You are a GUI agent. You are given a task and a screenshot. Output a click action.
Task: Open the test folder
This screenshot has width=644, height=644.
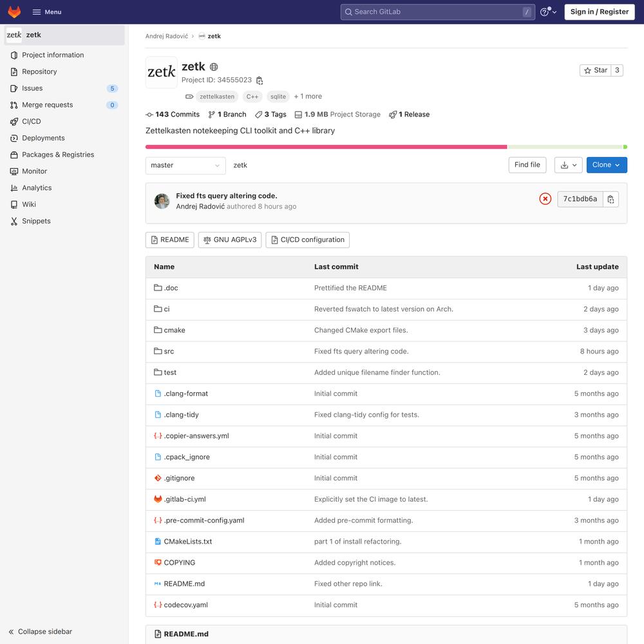(x=169, y=372)
